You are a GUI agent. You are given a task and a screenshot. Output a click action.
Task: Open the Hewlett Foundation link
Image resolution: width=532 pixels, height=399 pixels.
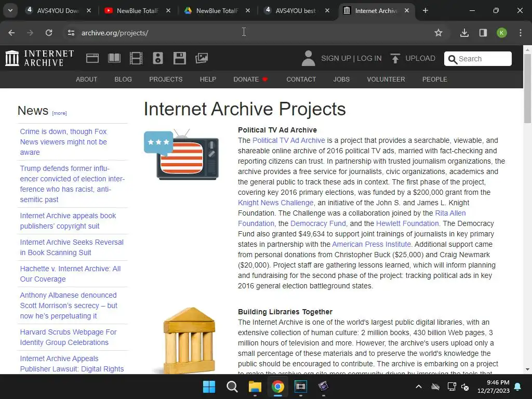tap(407, 223)
